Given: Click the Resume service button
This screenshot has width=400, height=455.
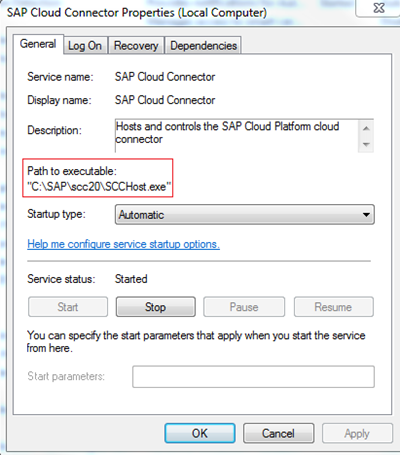Looking at the screenshot, I should pos(333,307).
